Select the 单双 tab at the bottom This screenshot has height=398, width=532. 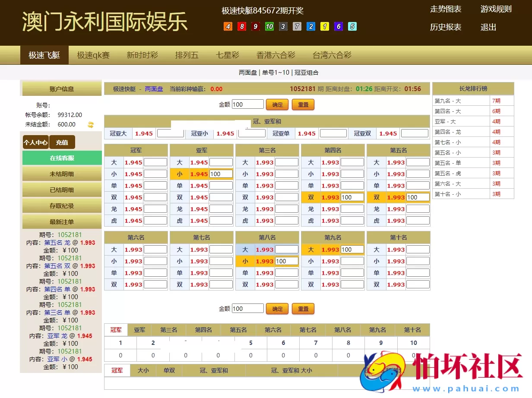pos(169,370)
